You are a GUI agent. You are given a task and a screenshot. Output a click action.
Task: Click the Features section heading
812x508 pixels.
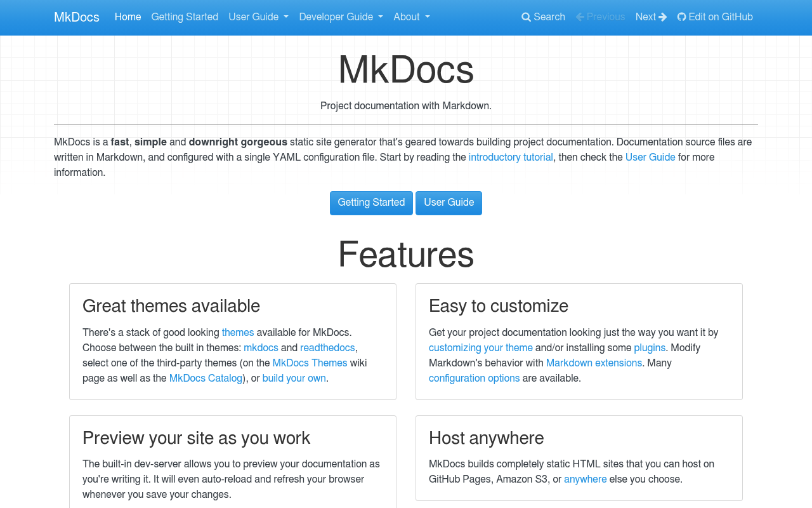click(x=406, y=255)
